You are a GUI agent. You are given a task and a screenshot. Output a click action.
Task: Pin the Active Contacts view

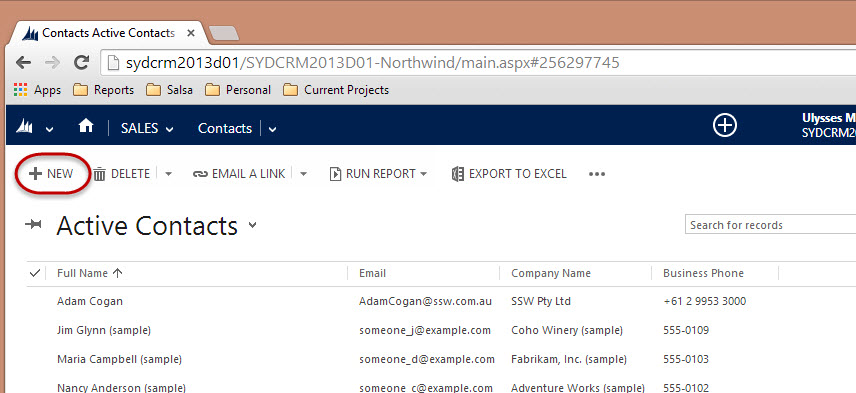tap(34, 225)
